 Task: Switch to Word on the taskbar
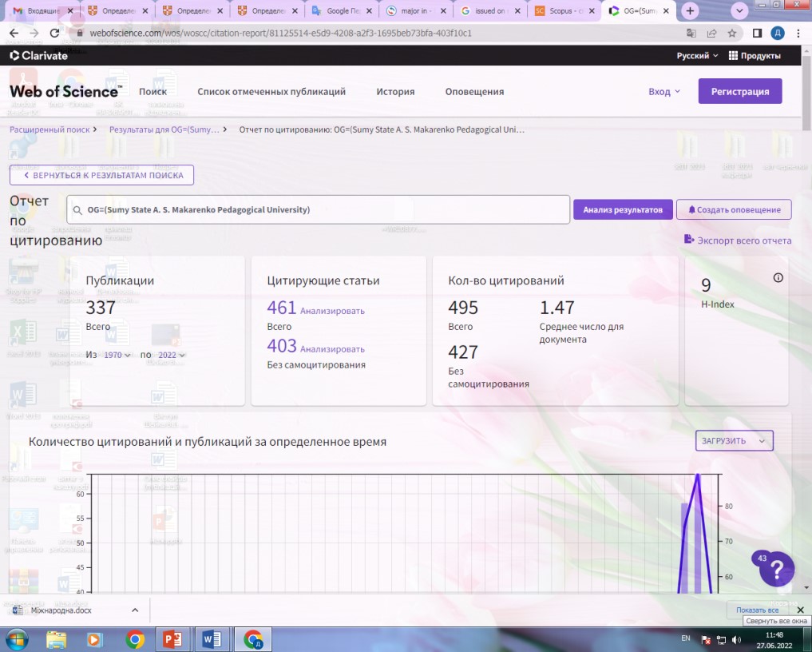[x=212, y=639]
